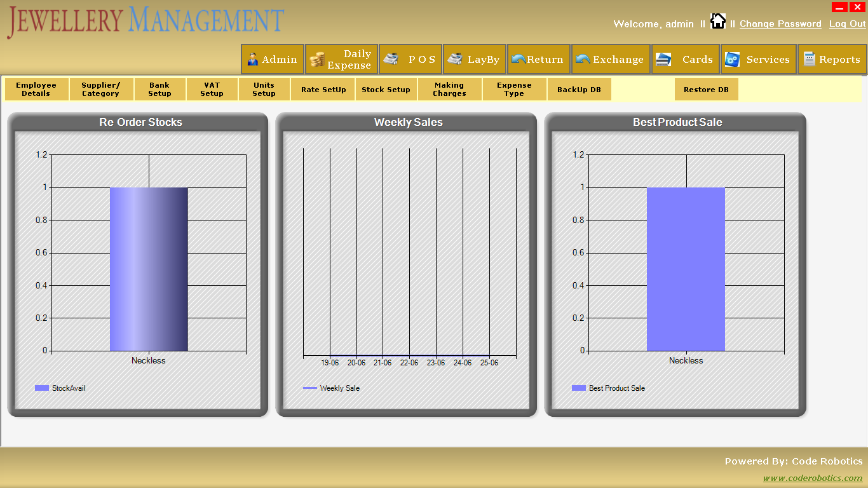Open Bank Setup

pyautogui.click(x=160, y=90)
